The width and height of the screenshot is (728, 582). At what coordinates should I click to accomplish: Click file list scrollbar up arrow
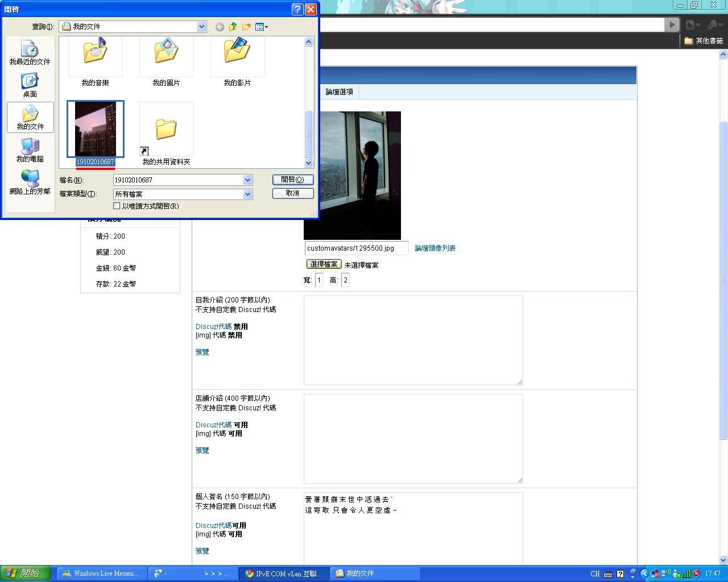[309, 41]
